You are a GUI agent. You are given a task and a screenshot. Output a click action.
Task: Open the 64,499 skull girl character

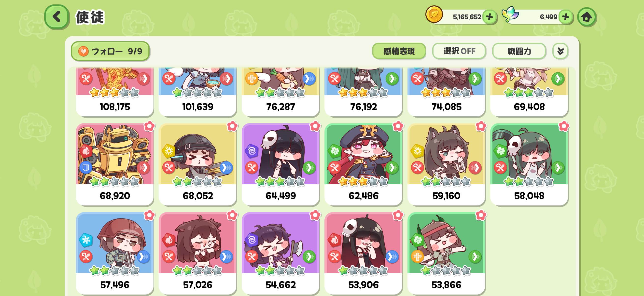[280, 164]
